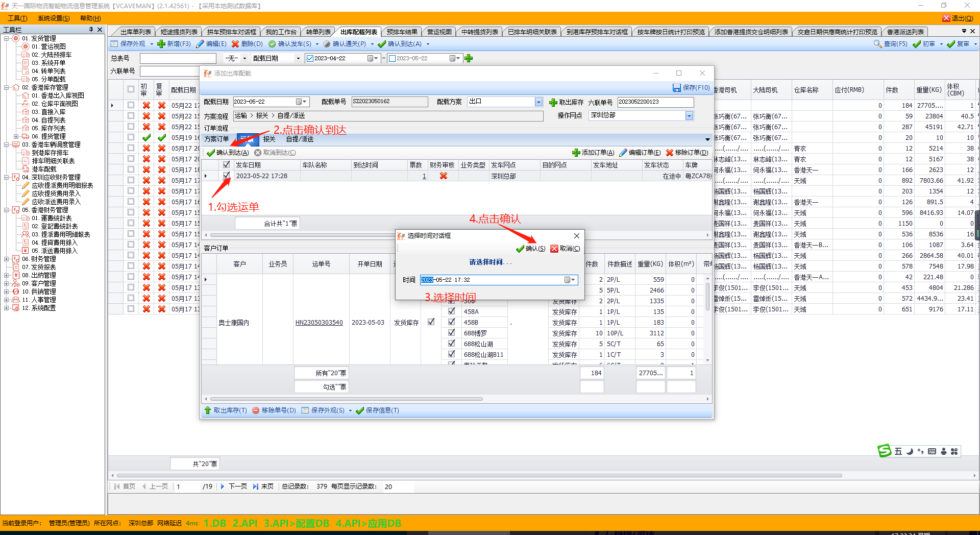This screenshot has width=980, height=535.
Task: Click 移除订单(D) red cross icon
Action: point(670,153)
